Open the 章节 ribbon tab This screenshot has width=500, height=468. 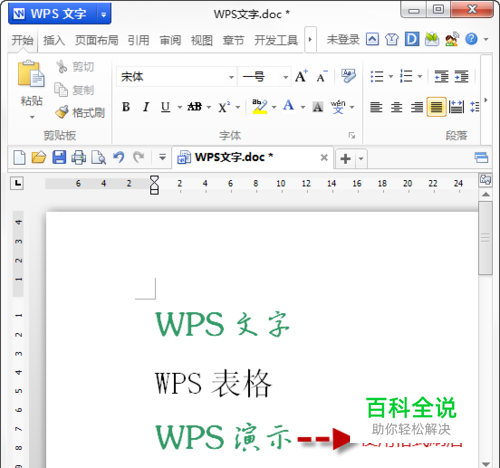[x=233, y=40]
